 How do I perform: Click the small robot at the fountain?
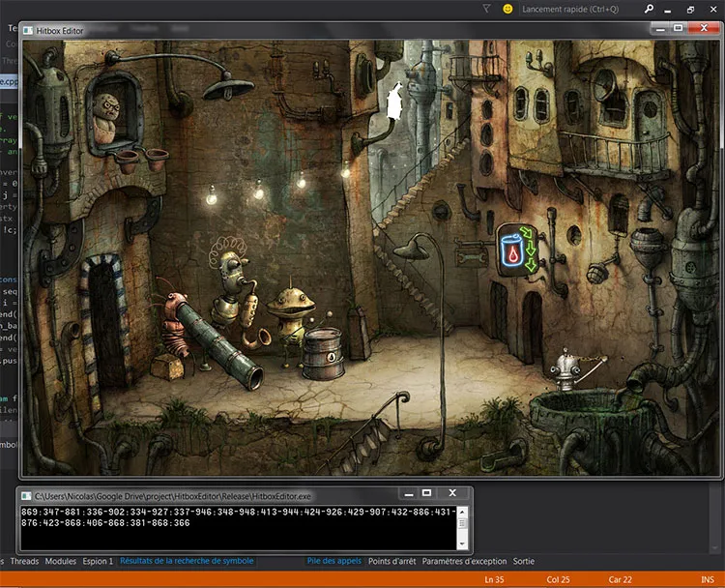point(566,369)
